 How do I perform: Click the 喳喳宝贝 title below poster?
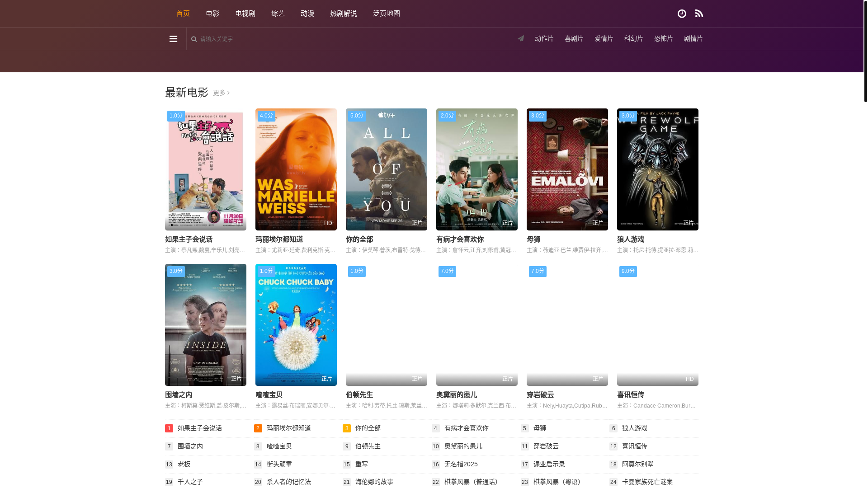pyautogui.click(x=269, y=395)
